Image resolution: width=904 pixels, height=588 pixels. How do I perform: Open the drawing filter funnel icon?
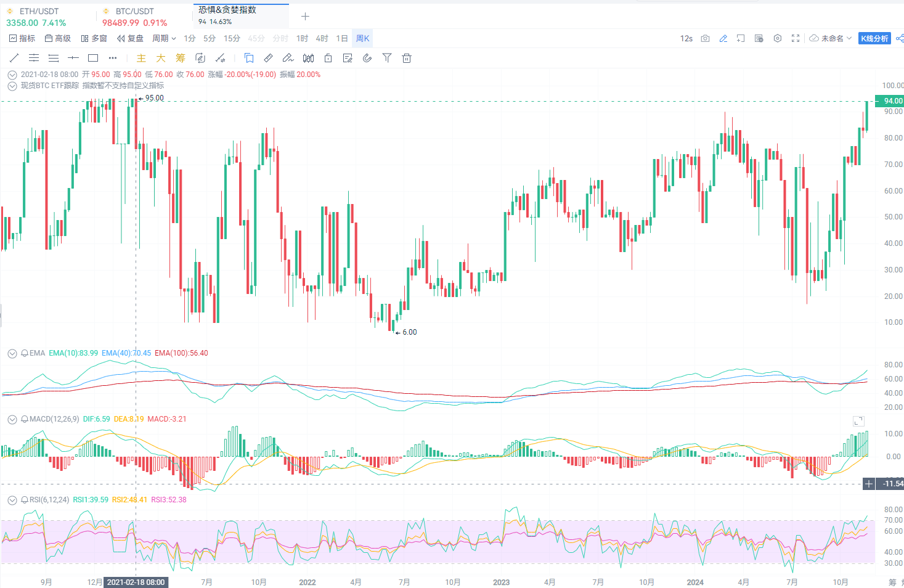[x=387, y=58]
